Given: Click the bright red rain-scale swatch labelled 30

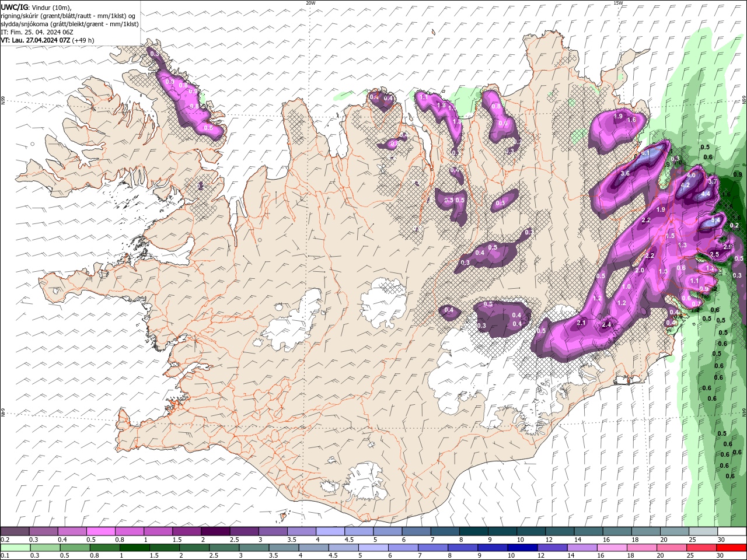Looking at the screenshot, I should point(732,547).
